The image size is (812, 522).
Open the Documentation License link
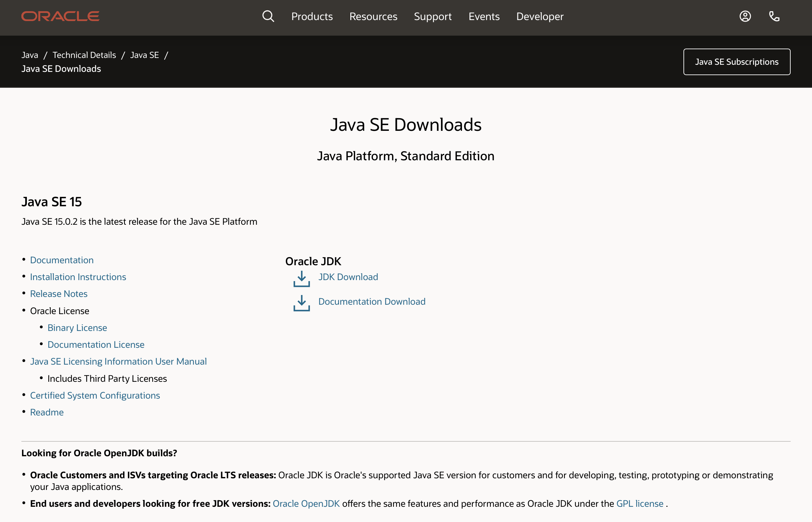click(x=96, y=345)
